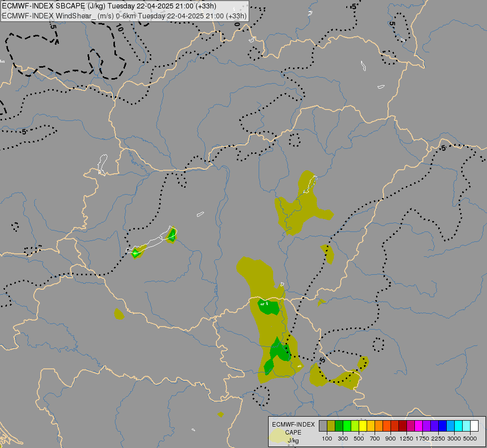Viewport: 487px width, 448px height.
Task: Click the orange swatch right of the 700 tick
Action: [379, 426]
